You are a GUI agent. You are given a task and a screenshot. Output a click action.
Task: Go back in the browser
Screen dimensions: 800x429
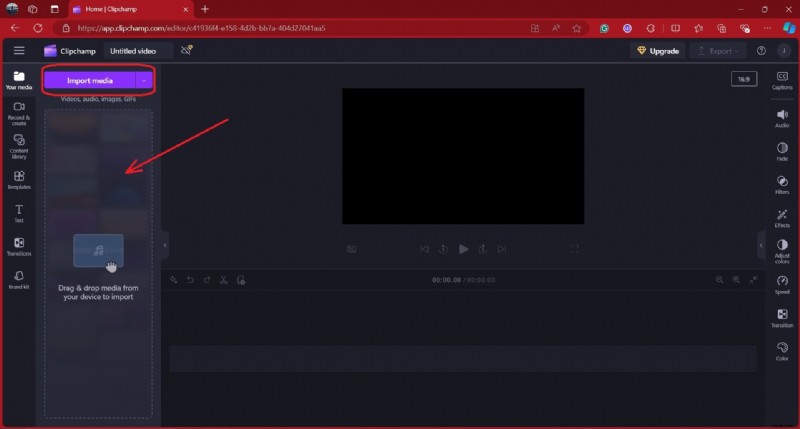(x=15, y=28)
